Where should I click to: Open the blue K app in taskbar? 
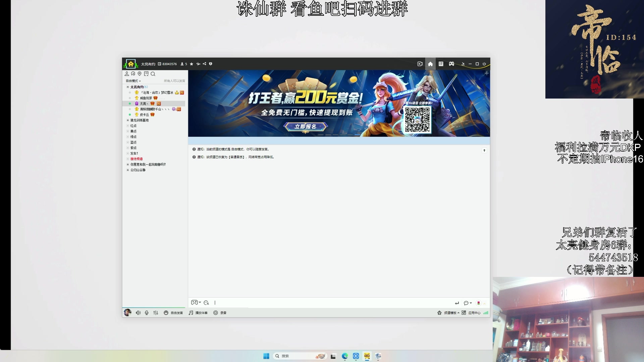(x=356, y=356)
